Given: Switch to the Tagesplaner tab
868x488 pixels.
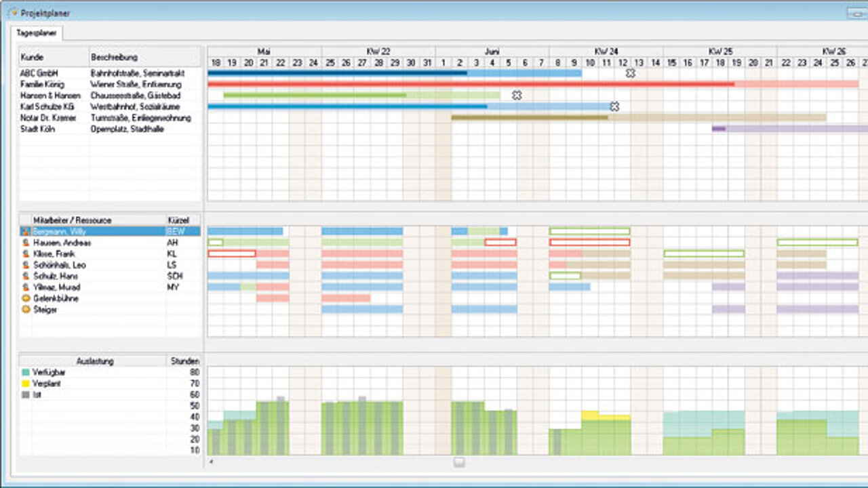Looking at the screenshot, I should click(37, 32).
